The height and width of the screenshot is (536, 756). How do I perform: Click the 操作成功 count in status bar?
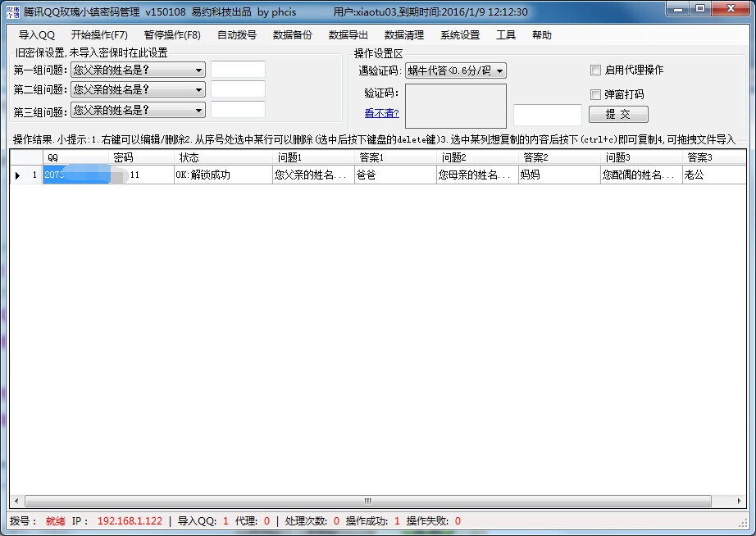pyautogui.click(x=397, y=521)
